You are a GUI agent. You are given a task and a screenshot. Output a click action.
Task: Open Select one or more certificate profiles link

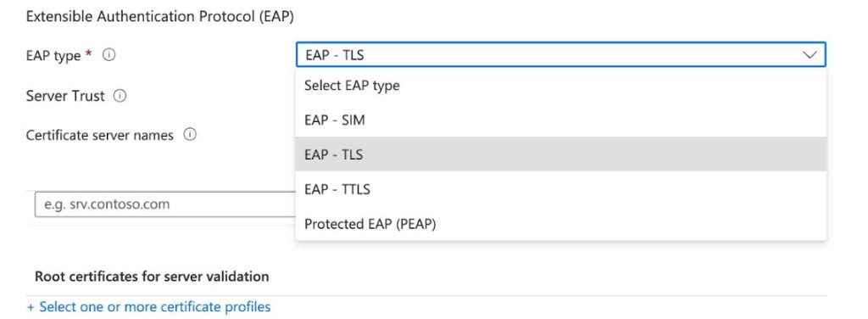[x=155, y=306]
